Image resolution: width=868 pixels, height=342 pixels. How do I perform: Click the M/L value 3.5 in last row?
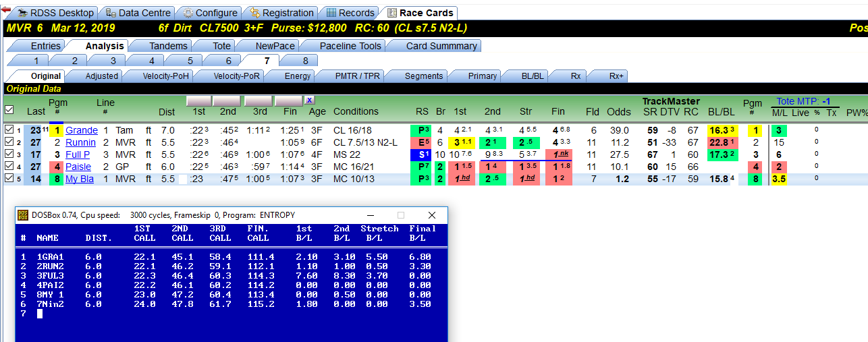[x=779, y=179]
